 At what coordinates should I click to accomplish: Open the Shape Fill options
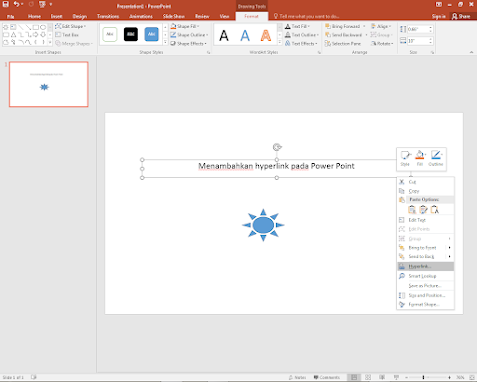tap(185, 26)
